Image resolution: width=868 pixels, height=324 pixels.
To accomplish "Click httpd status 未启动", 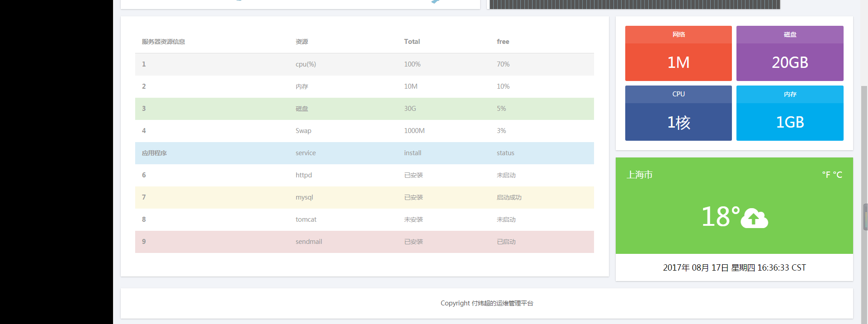I will 506,175.
